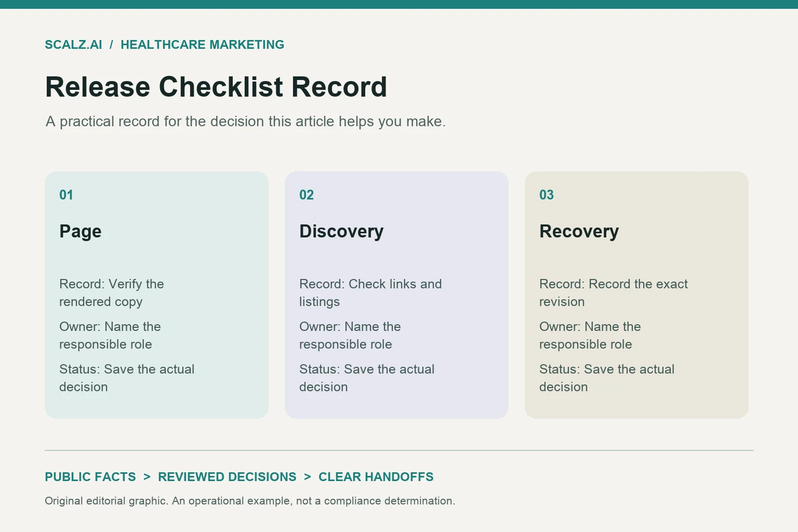798x532 pixels.
Task: Click the Owner line in the Discovery card
Action: click(350, 336)
